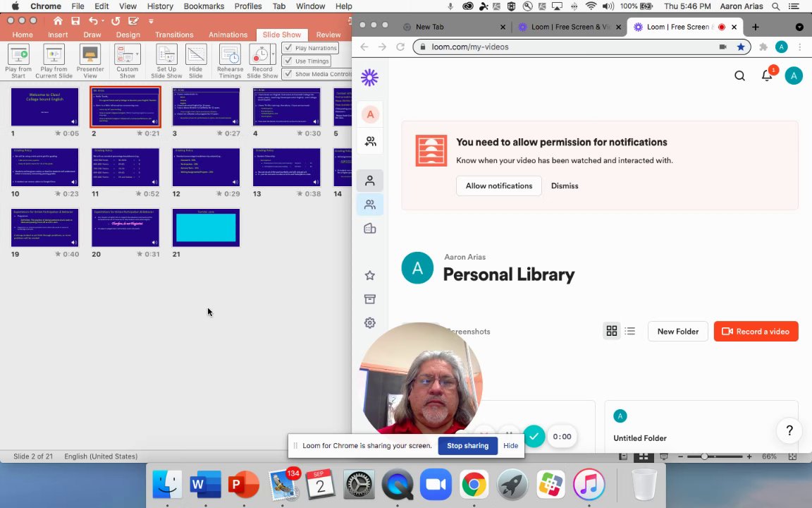Switch Loom library to grid view
Image resolution: width=812 pixels, height=508 pixels.
pos(612,331)
